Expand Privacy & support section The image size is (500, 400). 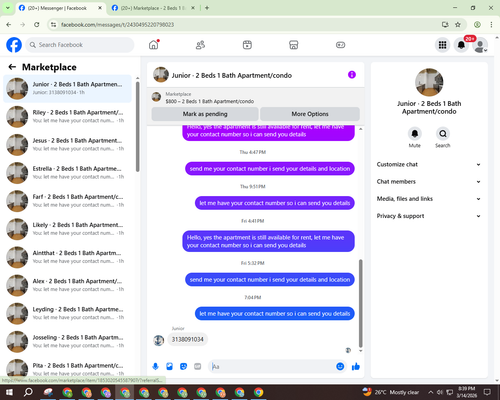(429, 216)
